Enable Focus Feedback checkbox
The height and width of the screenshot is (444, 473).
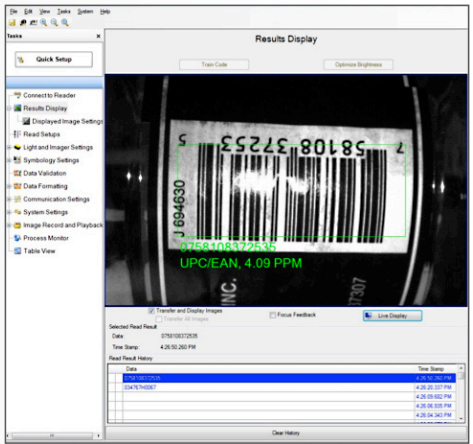click(272, 315)
